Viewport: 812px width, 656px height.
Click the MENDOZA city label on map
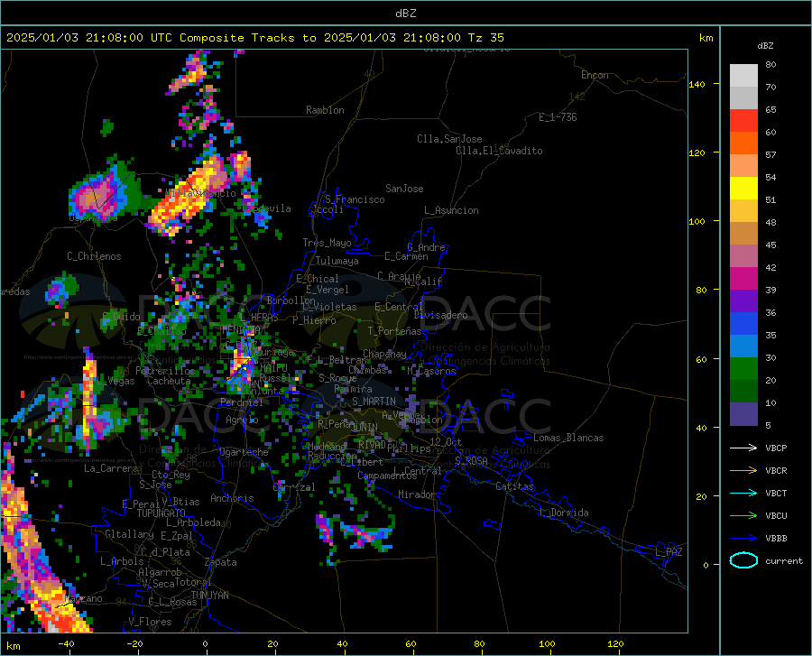click(241, 330)
